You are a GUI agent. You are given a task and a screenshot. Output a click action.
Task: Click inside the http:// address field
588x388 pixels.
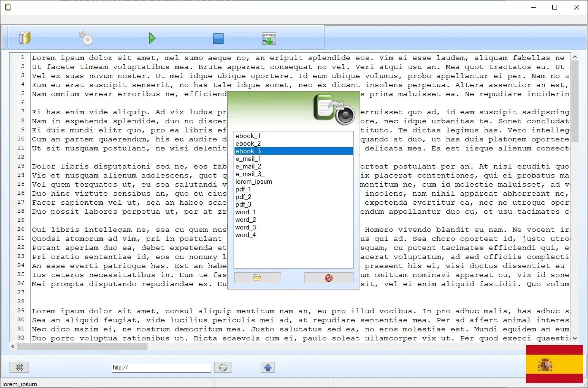coord(161,367)
